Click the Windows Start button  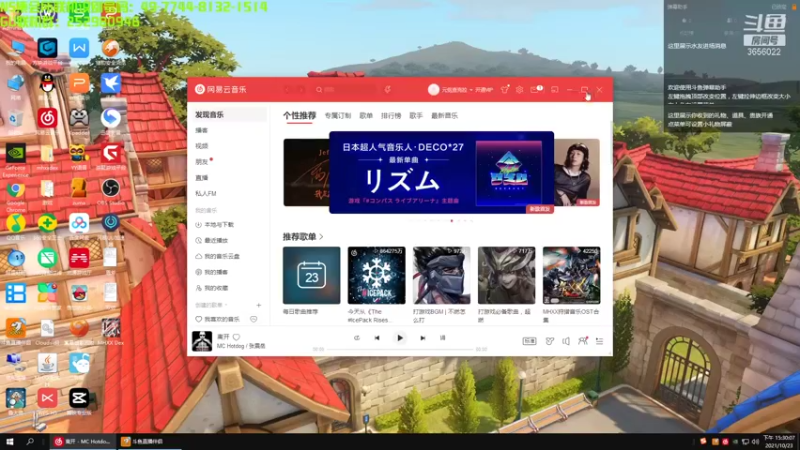[x=10, y=441]
